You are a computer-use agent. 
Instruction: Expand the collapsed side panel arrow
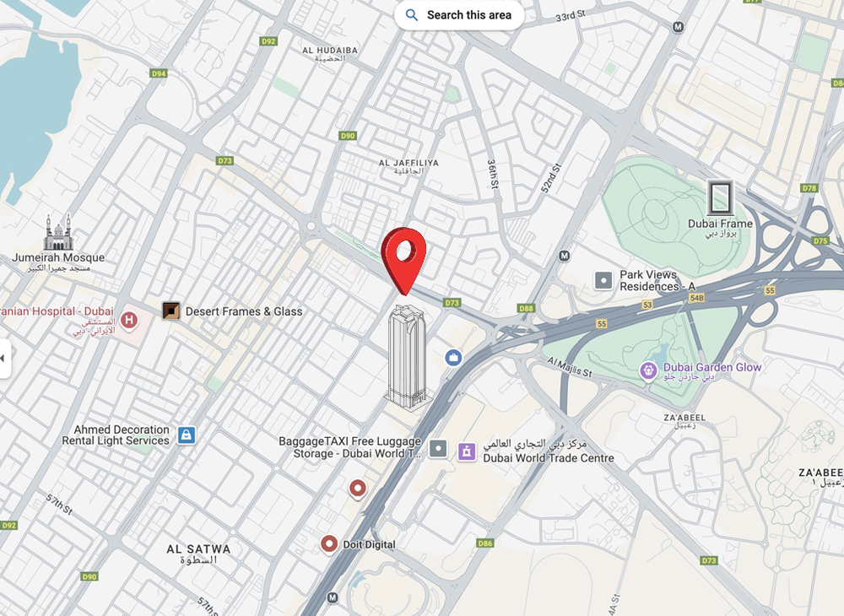(3, 358)
